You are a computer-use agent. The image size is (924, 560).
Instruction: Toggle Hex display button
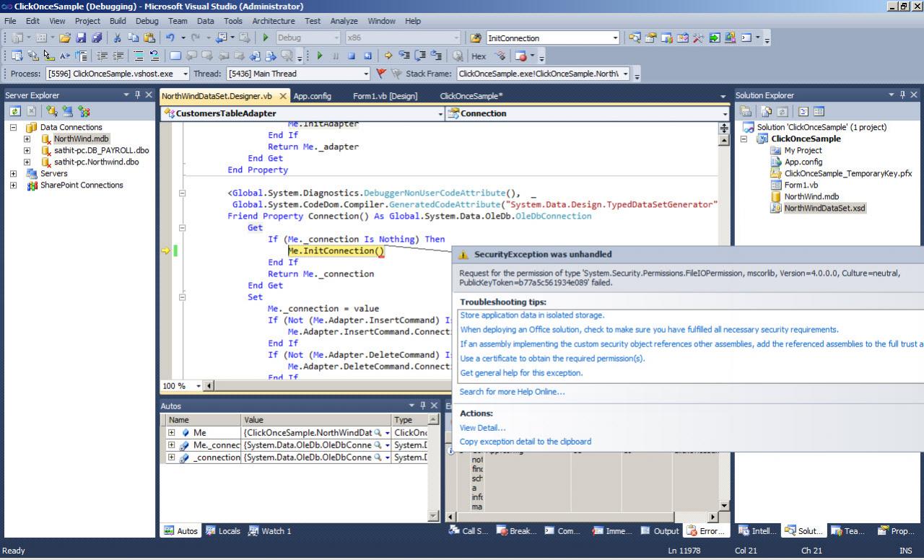(x=479, y=56)
